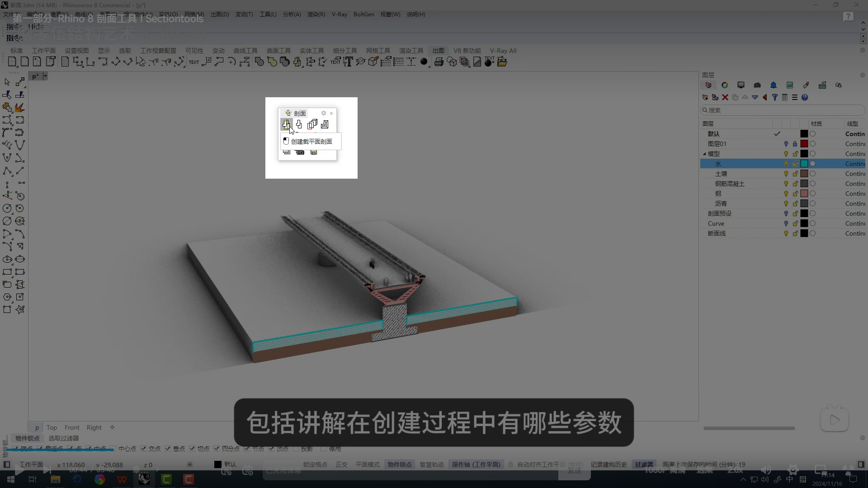Change color swatch of 水 layer
Viewport: 868px width, 488px height.
pyautogui.click(x=804, y=164)
